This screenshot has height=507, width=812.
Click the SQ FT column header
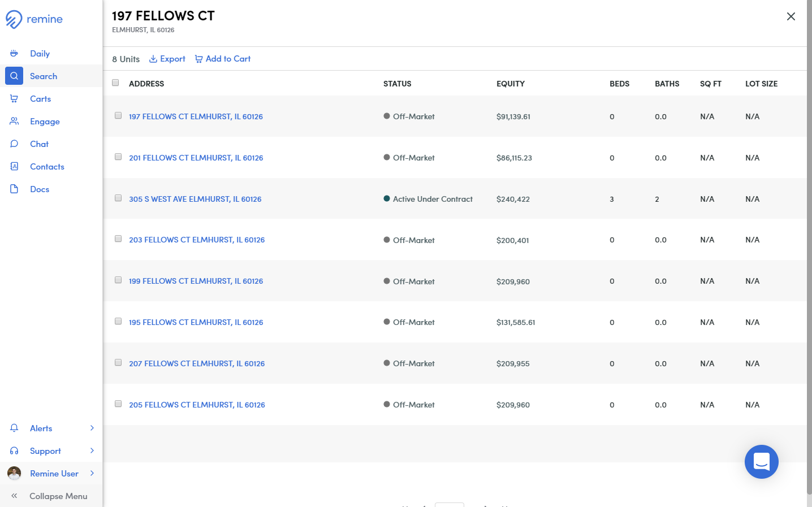(x=711, y=84)
